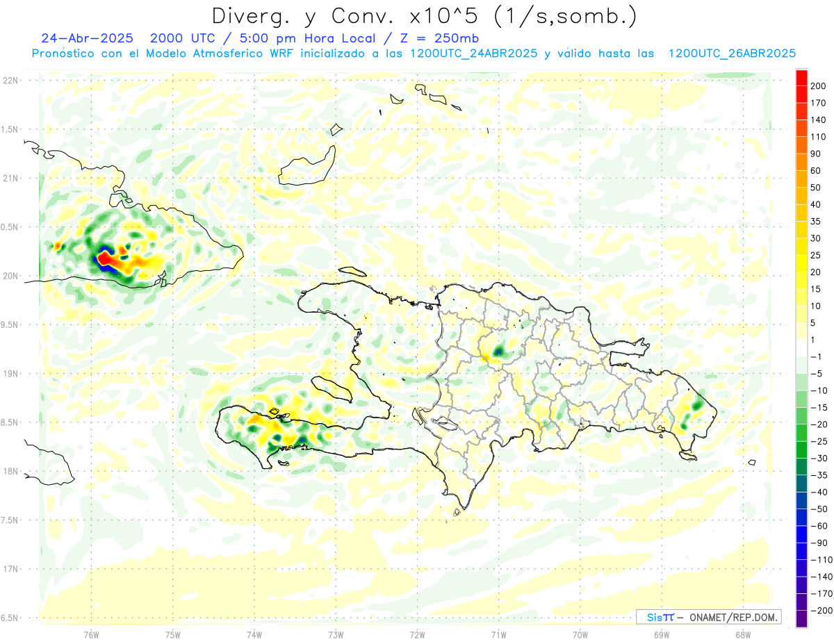Click the '1200UTC_24ABR2025' initialization time
The height and width of the screenshot is (644, 834).
pos(473,53)
